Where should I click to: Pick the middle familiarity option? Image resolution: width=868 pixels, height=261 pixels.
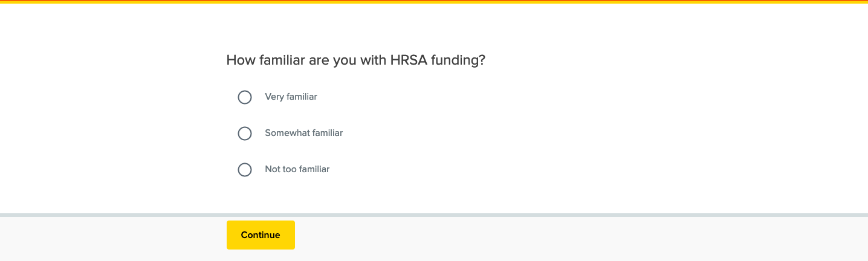245,134
